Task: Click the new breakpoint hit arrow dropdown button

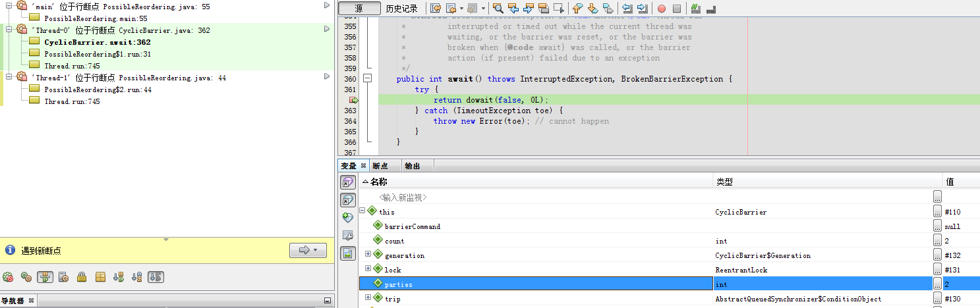Action: [x=308, y=250]
